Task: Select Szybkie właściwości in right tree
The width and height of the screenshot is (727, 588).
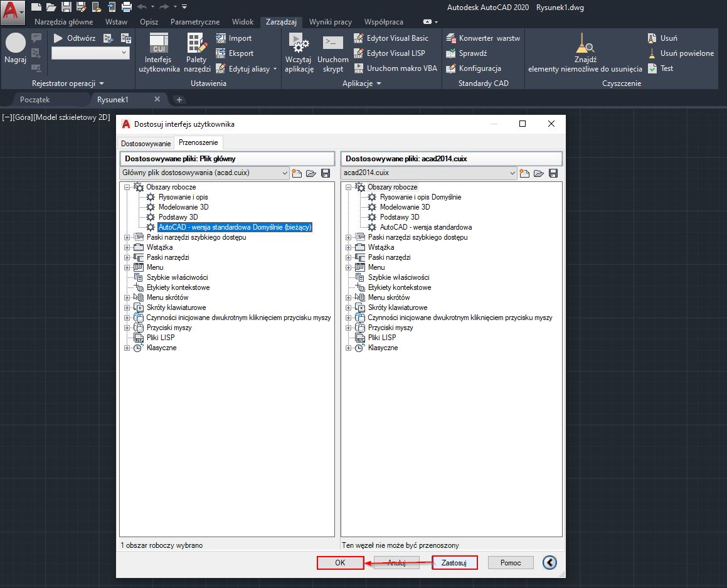Action: 398,277
